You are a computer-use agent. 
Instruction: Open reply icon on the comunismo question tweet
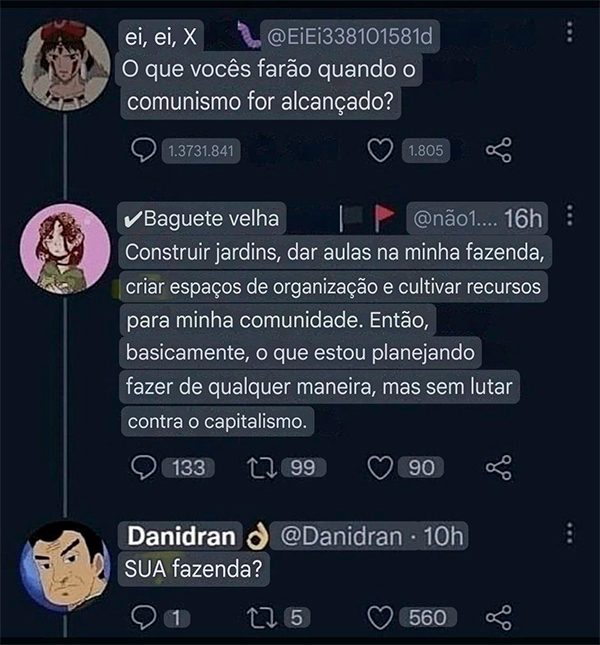click(143, 150)
